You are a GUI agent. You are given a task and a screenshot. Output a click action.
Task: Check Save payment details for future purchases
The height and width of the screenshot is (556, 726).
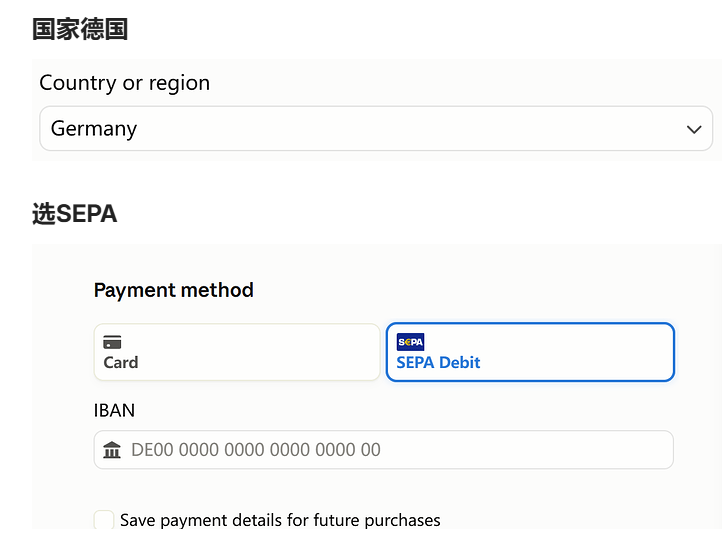click(x=104, y=519)
